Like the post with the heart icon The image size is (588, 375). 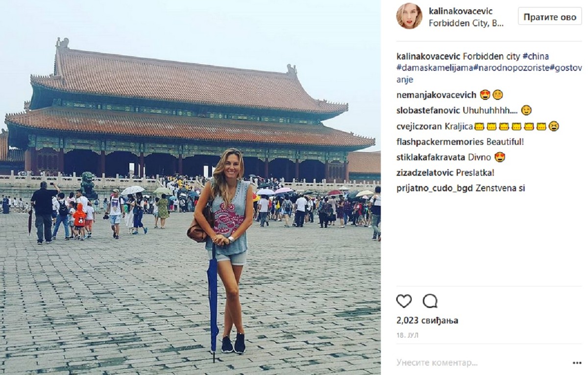(x=404, y=301)
